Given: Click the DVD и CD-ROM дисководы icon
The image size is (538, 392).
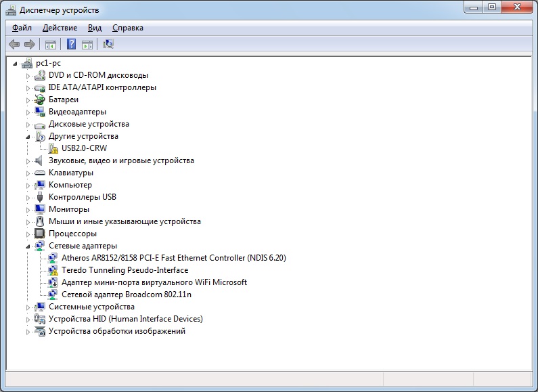Looking at the screenshot, I should click(x=40, y=75).
